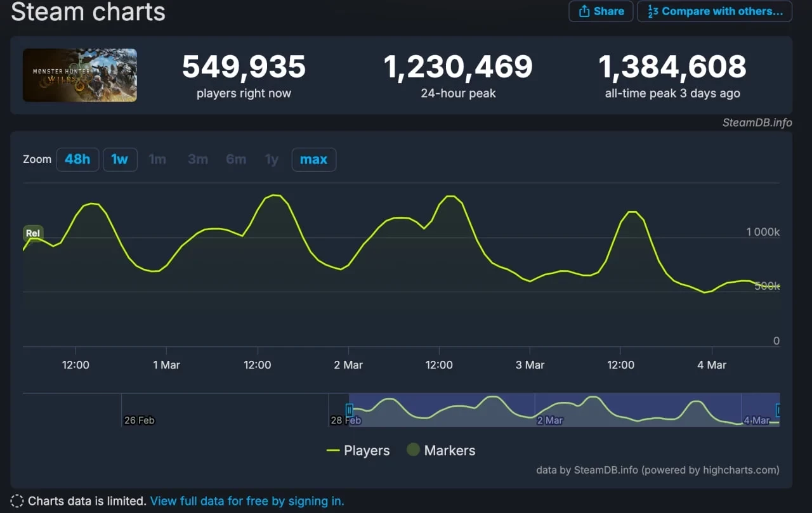Choose the 1y zoom option
This screenshot has height=513, width=812.
point(272,159)
